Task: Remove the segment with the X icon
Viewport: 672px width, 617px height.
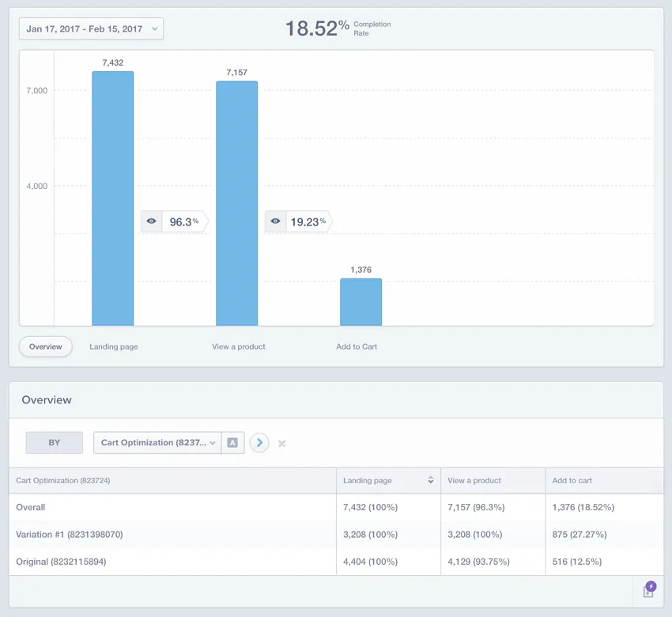Action: [281, 443]
